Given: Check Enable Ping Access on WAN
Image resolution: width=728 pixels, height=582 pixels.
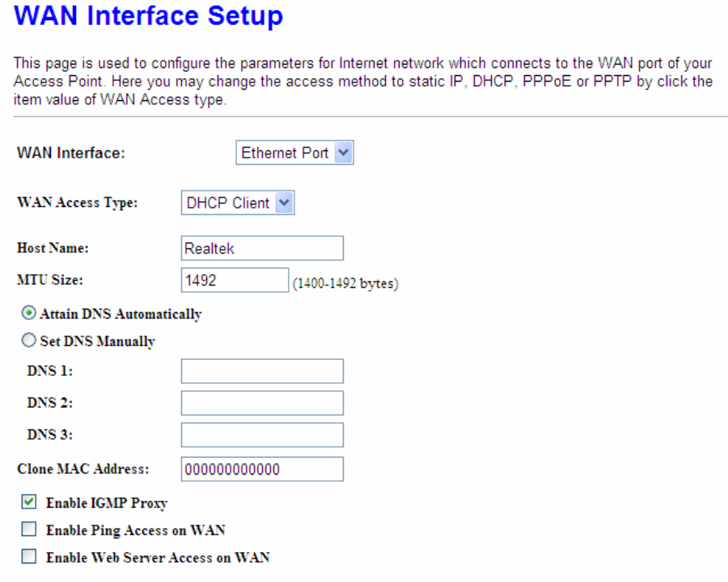Looking at the screenshot, I should 29,529.
